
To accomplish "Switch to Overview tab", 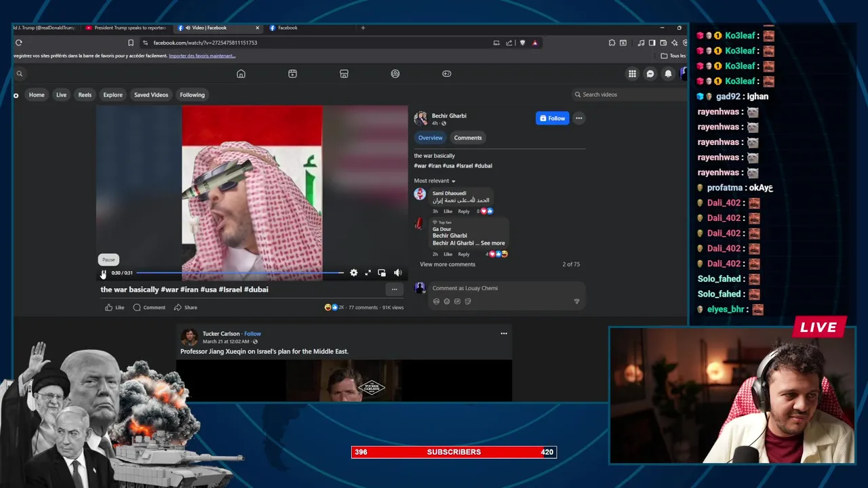I will (430, 138).
